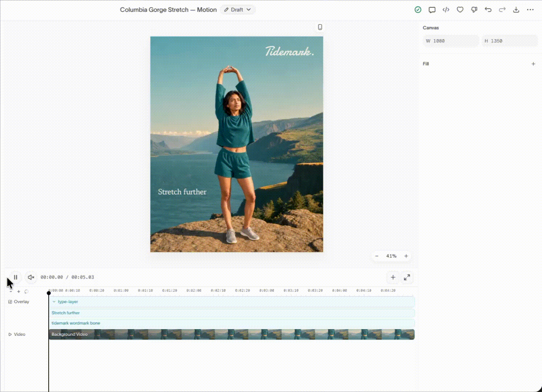
Task: Undo the last action
Action: (x=488, y=10)
